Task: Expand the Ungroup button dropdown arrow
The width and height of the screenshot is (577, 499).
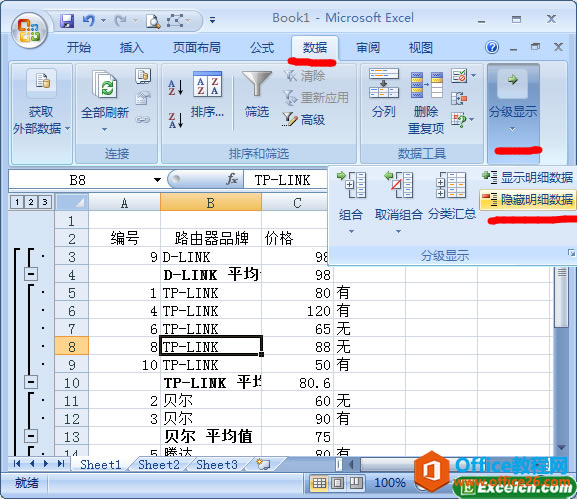Action: point(398,231)
